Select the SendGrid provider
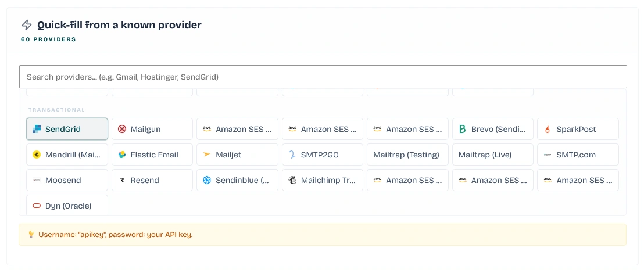This screenshot has height=273, width=644. point(67,129)
